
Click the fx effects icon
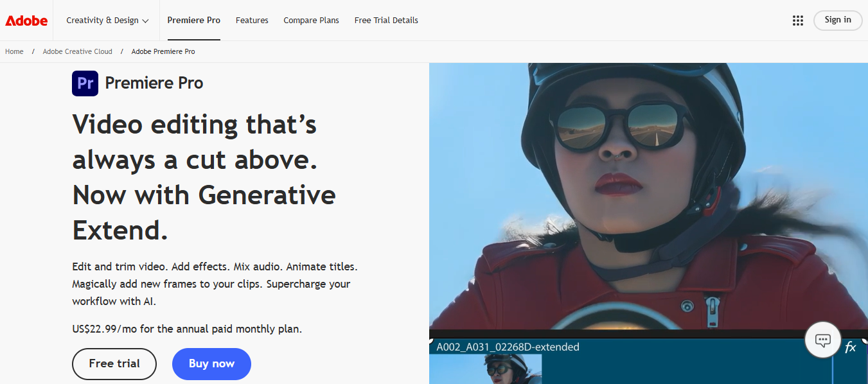pos(850,347)
